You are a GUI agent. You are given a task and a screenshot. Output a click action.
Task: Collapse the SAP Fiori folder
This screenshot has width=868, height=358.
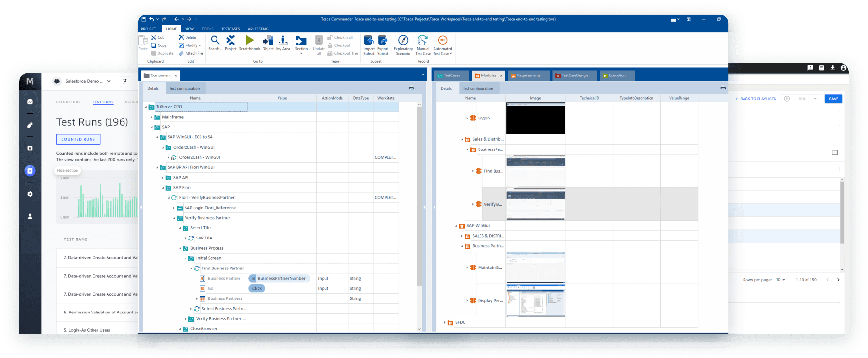[163, 188]
